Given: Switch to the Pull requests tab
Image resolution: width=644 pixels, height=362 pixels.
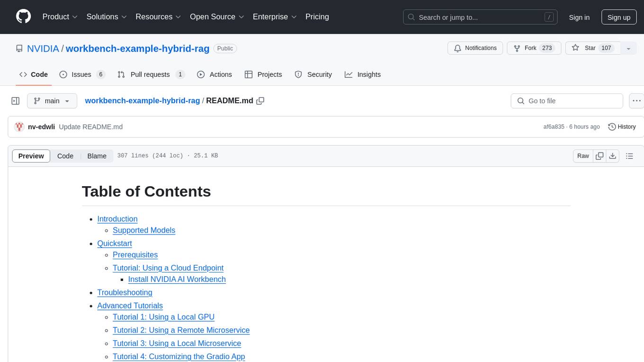Looking at the screenshot, I should pos(151,74).
